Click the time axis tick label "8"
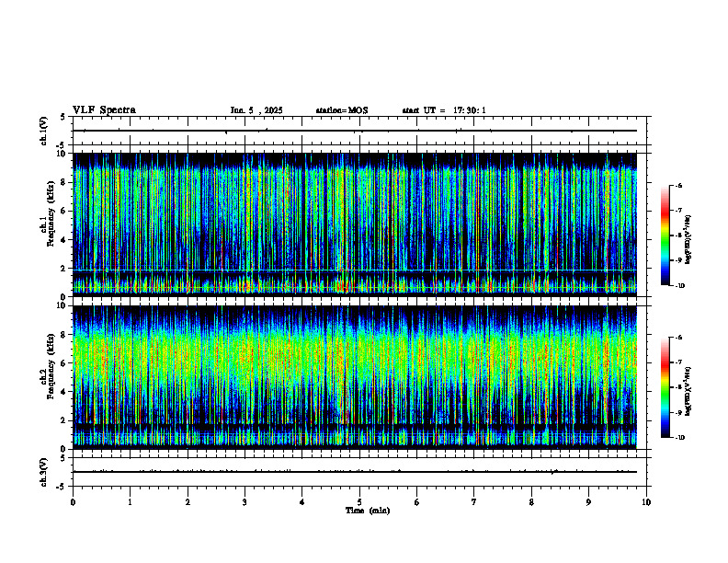 coord(531,502)
